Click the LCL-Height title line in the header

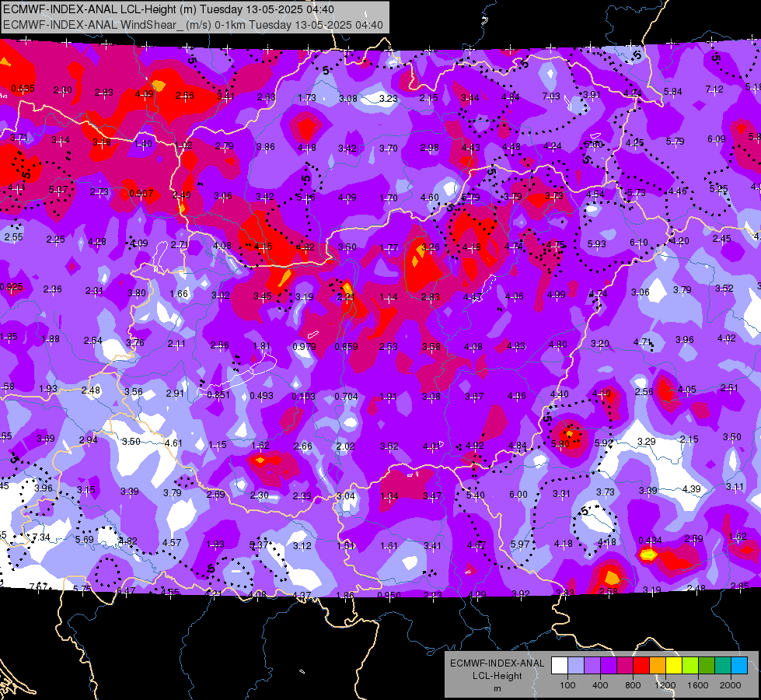[169, 9]
